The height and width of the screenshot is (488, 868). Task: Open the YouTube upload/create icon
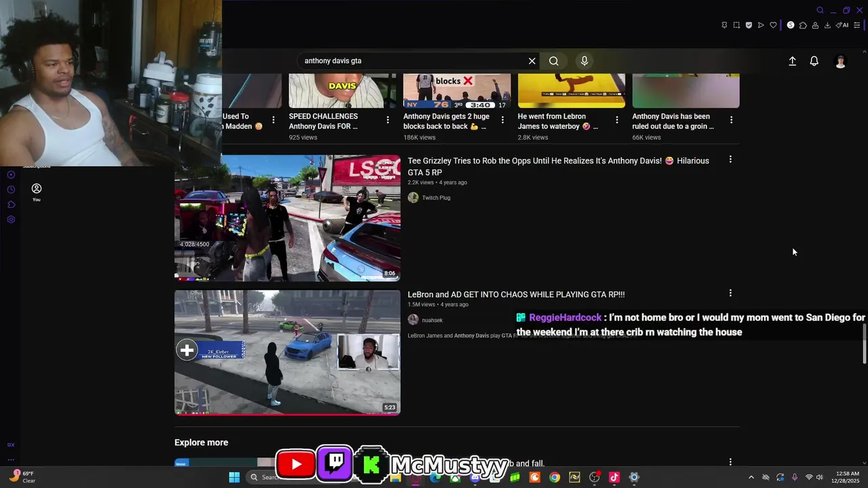pos(792,61)
